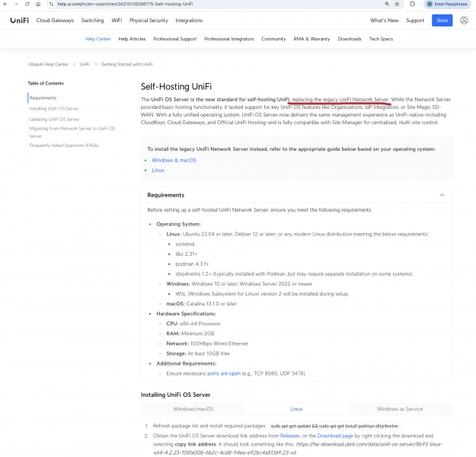The height and width of the screenshot is (457, 476).
Task: Select the Help Center tab
Action: pyautogui.click(x=97, y=39)
